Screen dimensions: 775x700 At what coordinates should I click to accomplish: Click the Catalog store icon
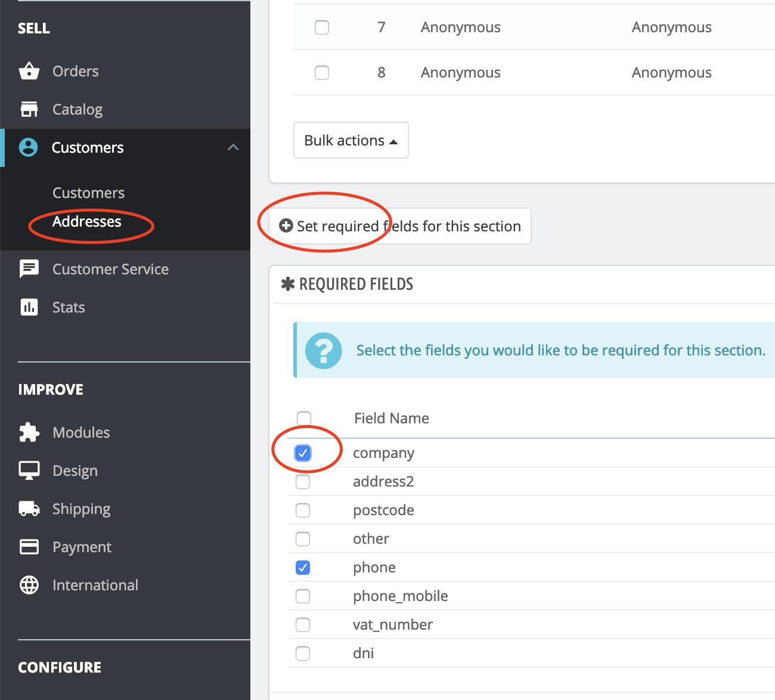[x=29, y=109]
